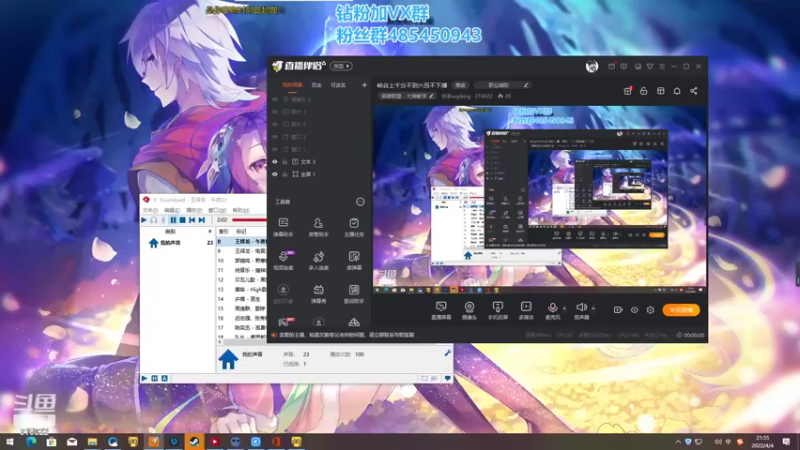Open streaming settings gear icon
Viewport: 800px width, 450px height.
point(651,310)
